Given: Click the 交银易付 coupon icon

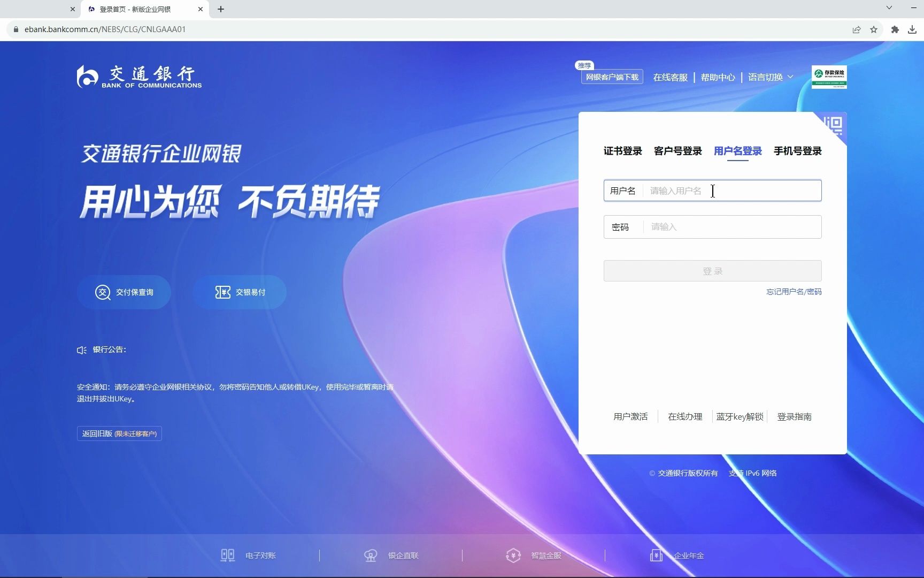Looking at the screenshot, I should (222, 292).
